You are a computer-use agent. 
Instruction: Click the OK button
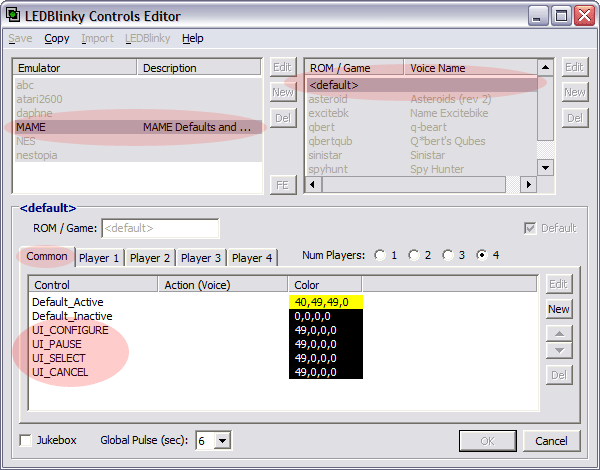click(488, 441)
